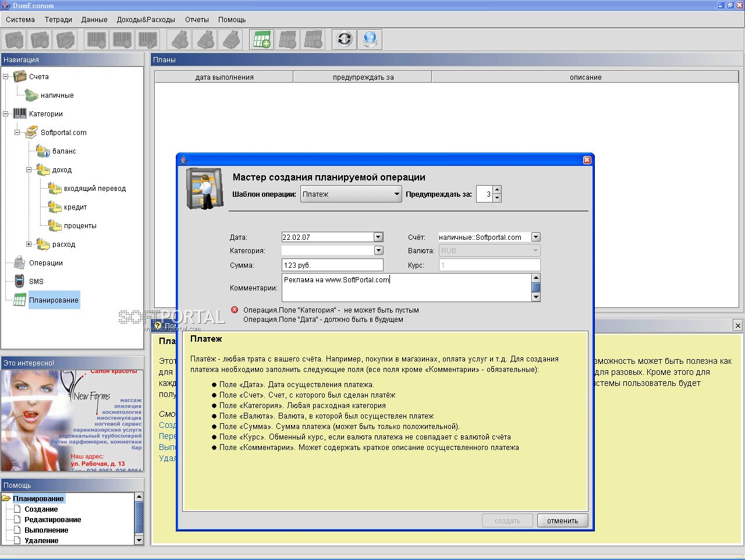Open the Система menu

[20, 19]
